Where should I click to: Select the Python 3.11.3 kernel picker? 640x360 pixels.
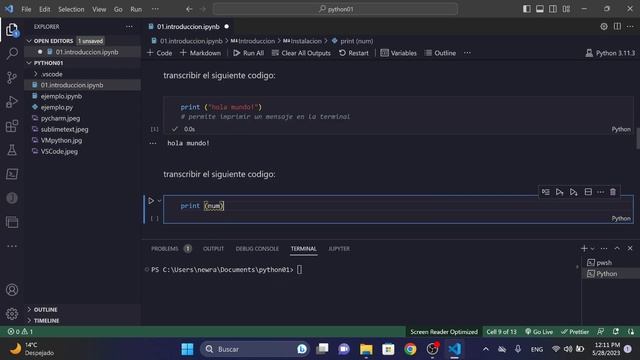point(610,53)
